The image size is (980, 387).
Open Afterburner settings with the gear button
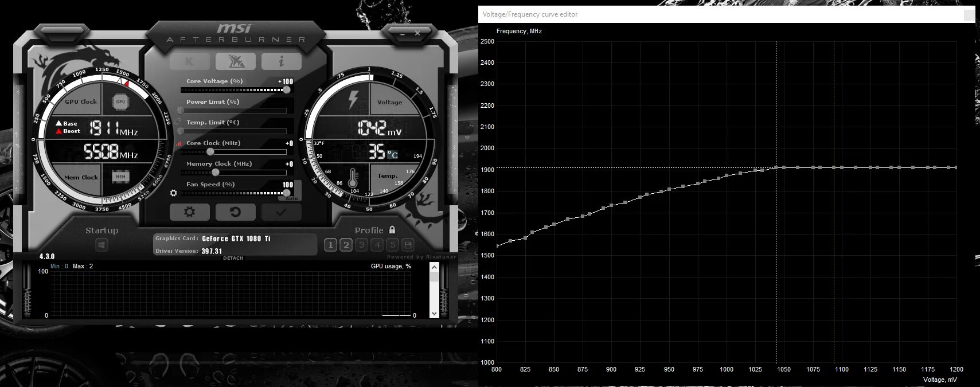click(189, 212)
